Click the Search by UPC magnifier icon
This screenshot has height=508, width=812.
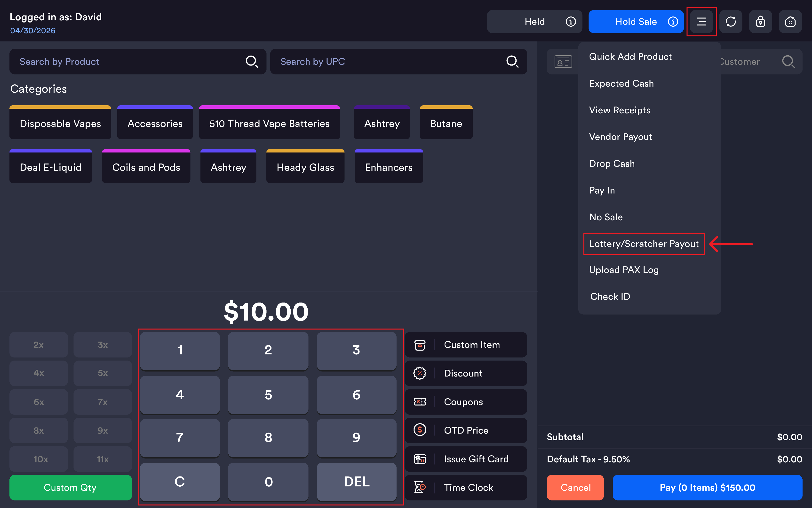point(512,61)
